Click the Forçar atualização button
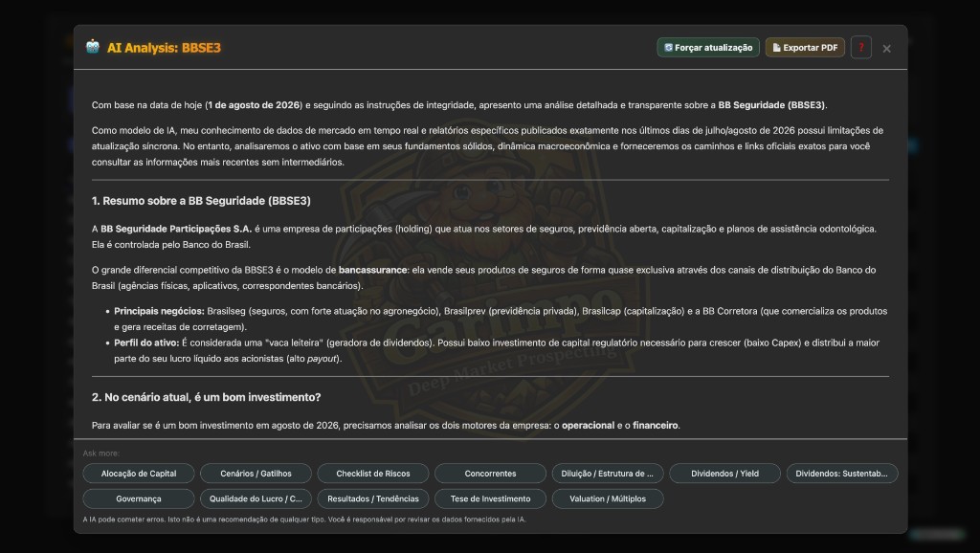 [708, 48]
